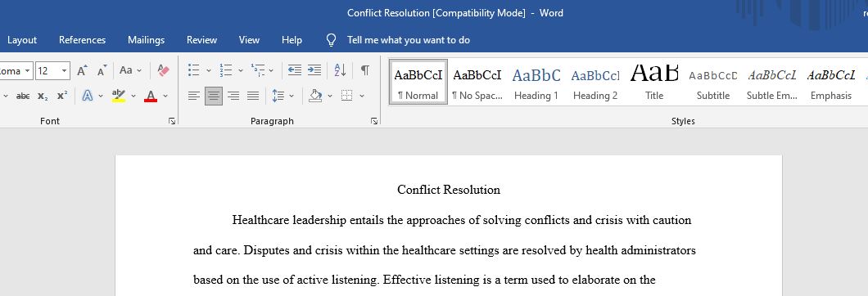868x296 pixels.
Task: Apply the Emphasis style
Action: [x=831, y=82]
